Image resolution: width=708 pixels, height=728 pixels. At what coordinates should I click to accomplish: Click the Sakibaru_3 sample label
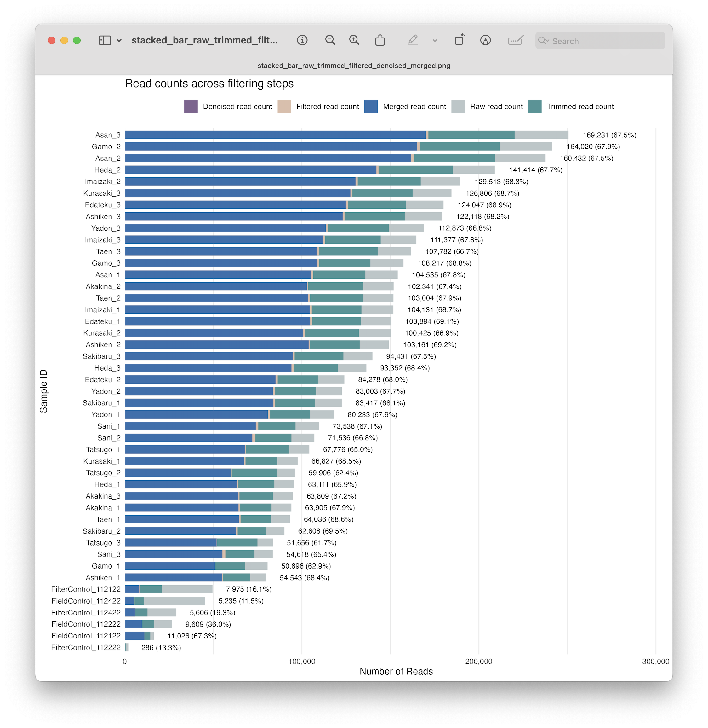(x=101, y=356)
